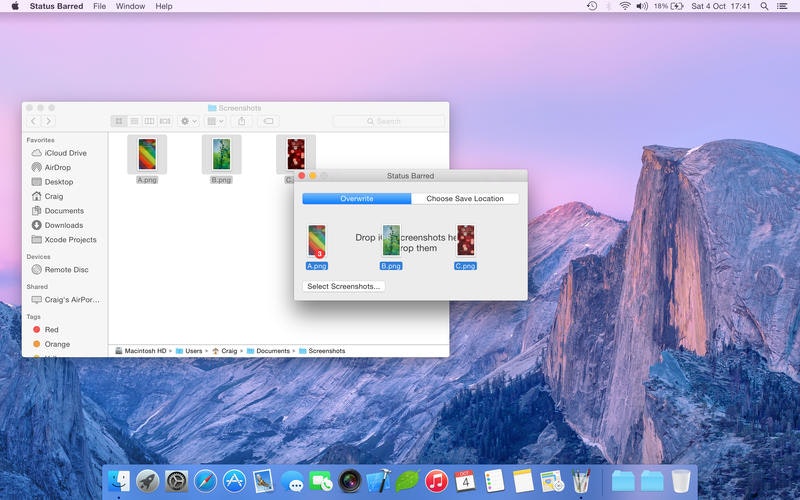Select the Overwrite option
Viewport: 800px width, 500px height.
click(357, 198)
